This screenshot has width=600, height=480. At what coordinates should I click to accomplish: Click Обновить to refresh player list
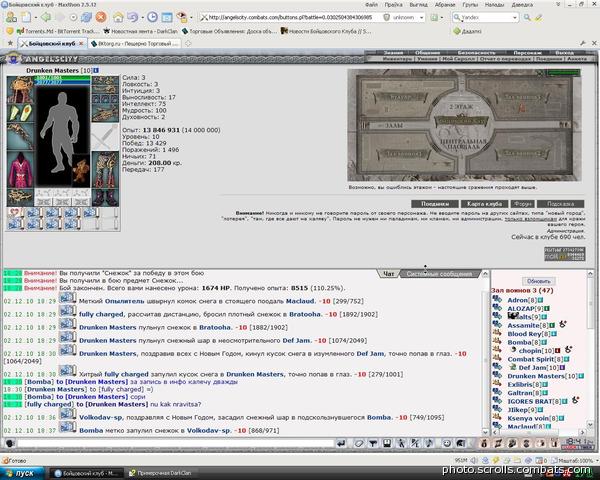point(538,281)
